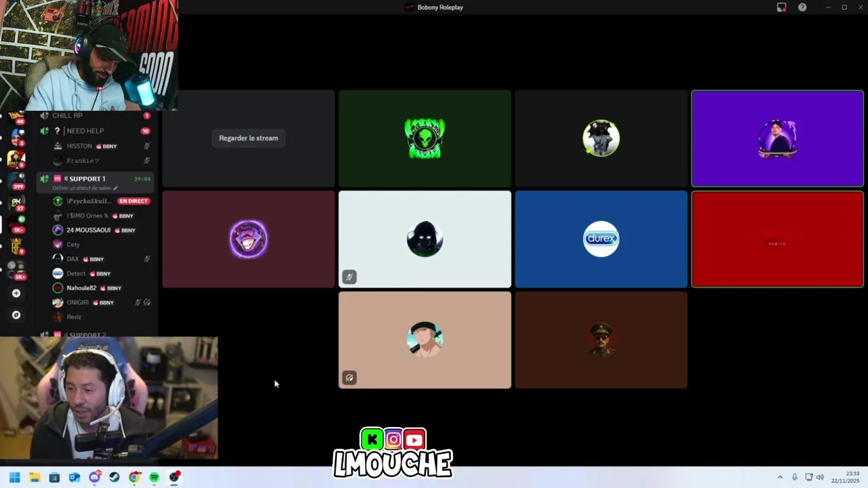This screenshot has width=868, height=488.
Task: Open the Windows Start menu
Action: [15, 477]
